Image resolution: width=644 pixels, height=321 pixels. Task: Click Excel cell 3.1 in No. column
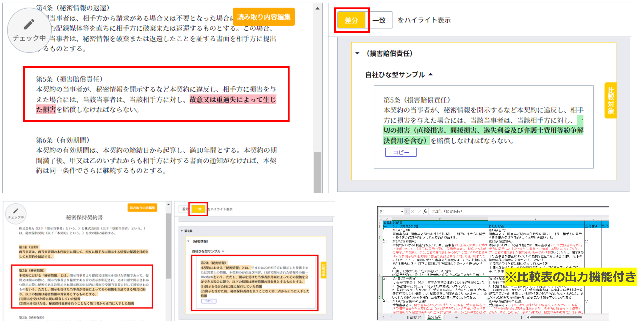tap(387, 288)
